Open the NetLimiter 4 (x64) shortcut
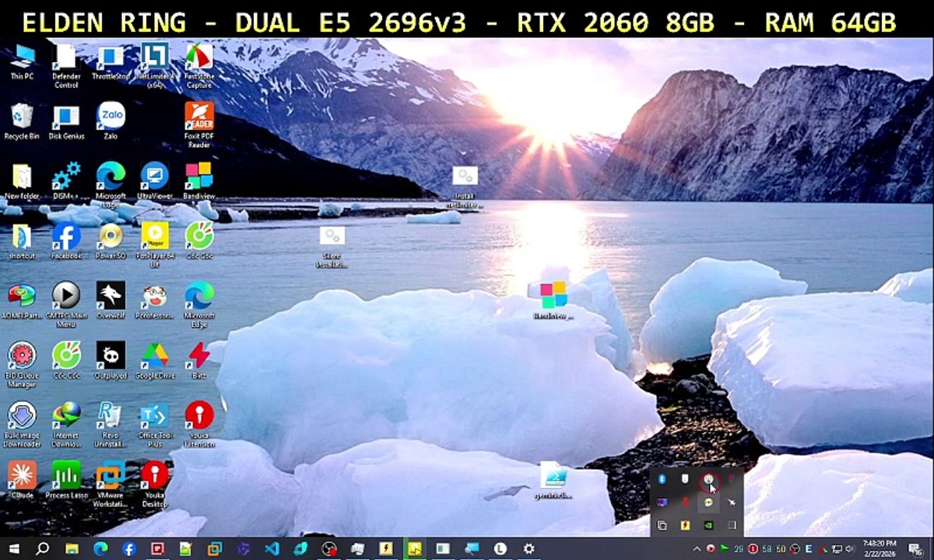The image size is (934, 560). tap(154, 65)
